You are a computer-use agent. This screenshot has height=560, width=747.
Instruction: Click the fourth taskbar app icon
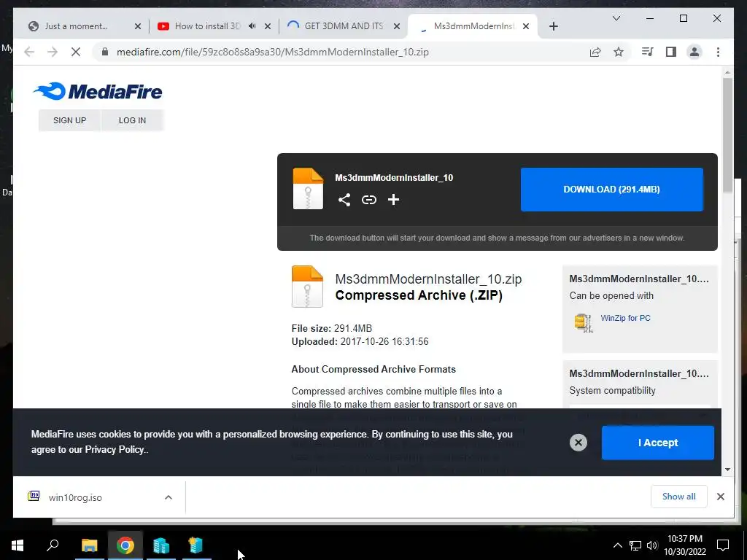[x=196, y=545]
